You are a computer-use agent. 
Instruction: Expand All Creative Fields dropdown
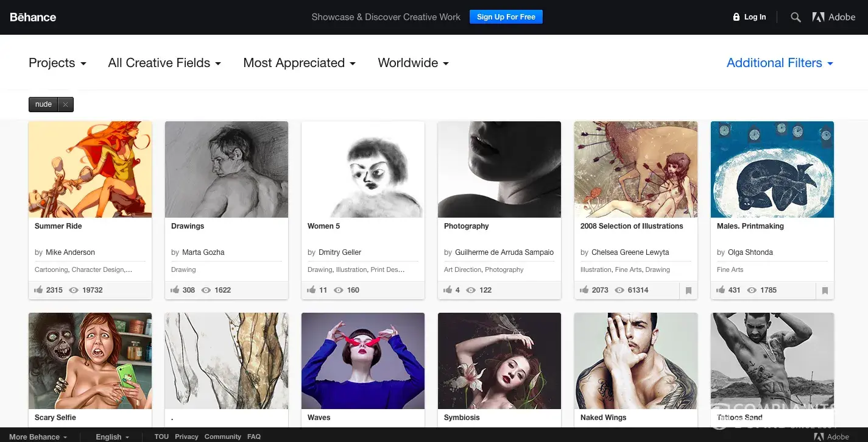[164, 63]
